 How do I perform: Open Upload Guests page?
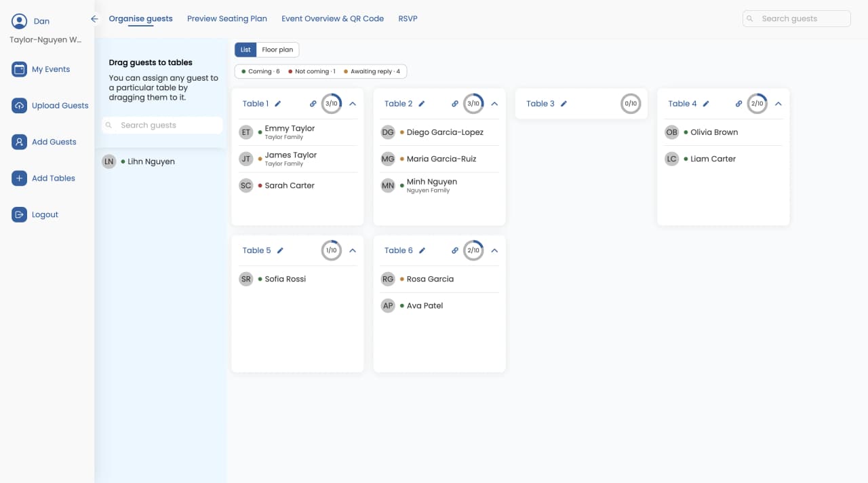60,106
